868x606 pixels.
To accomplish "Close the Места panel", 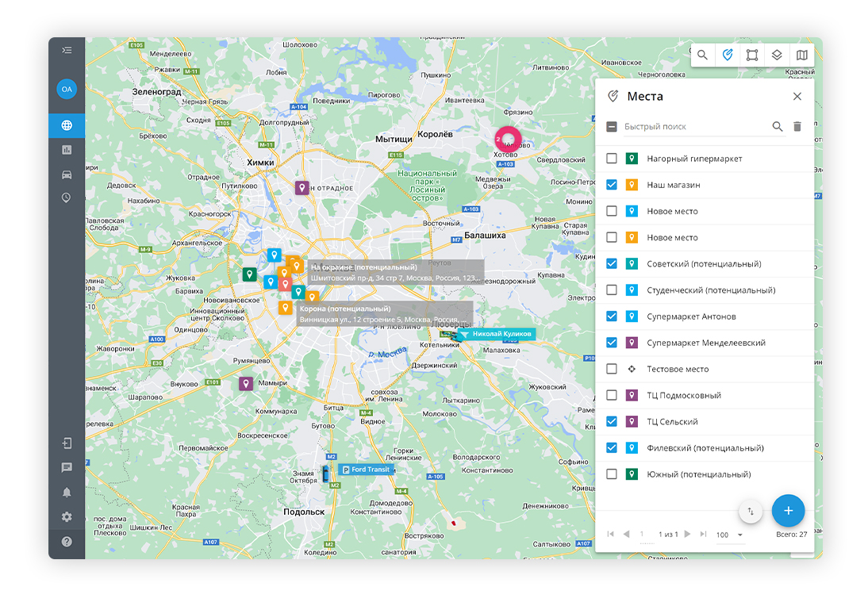I will 797,96.
